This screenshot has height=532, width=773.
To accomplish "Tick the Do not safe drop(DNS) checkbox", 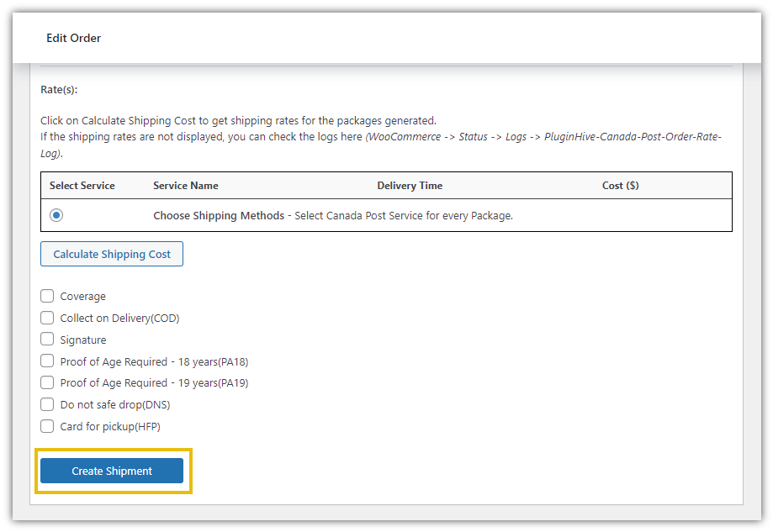I will coord(47,404).
